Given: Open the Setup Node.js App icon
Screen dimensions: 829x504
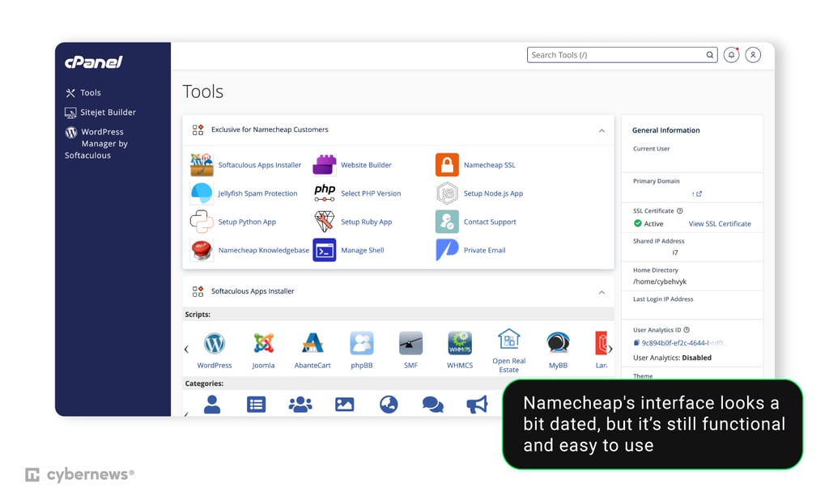Looking at the screenshot, I should coord(447,193).
